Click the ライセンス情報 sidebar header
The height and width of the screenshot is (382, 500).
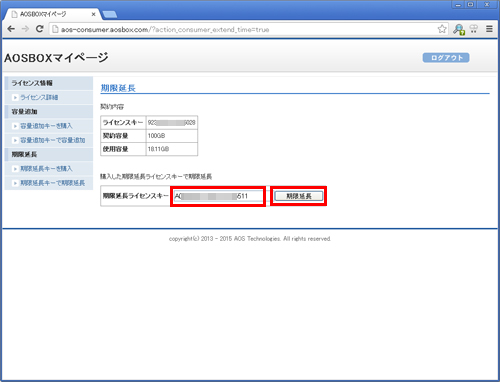click(49, 83)
